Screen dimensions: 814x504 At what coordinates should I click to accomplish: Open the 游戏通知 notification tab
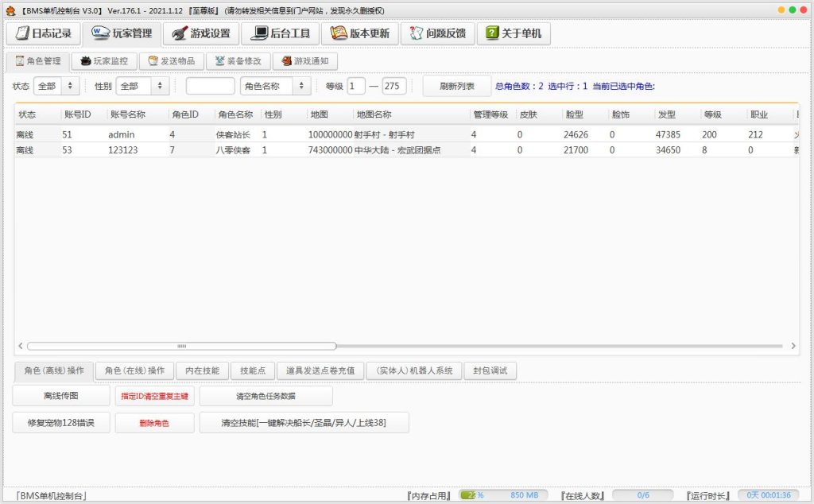305,60
